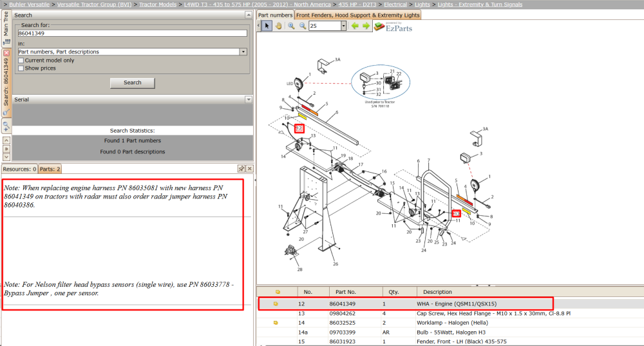This screenshot has width=644, height=346.
Task: Collapse the diagram toolbar with left arrow
Action: (259, 26)
